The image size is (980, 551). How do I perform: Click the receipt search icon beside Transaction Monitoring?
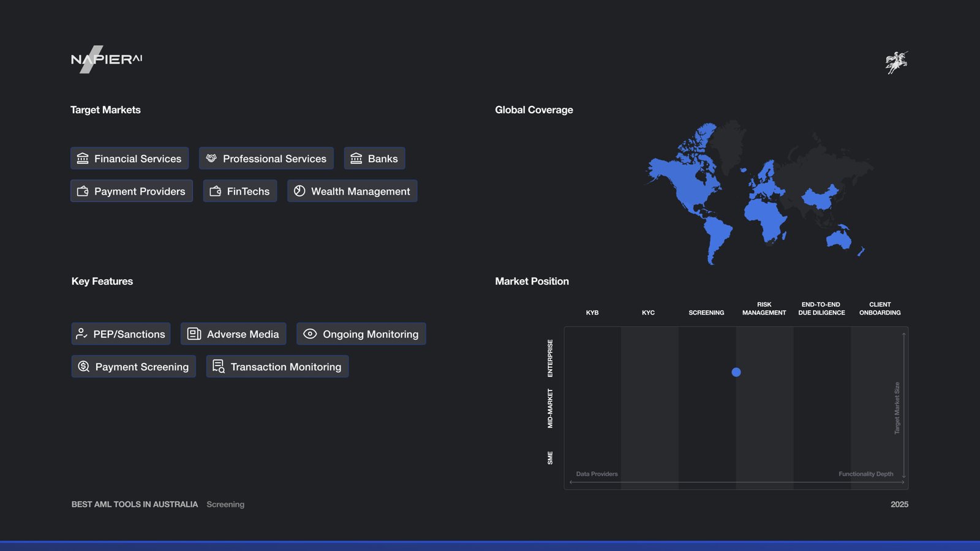click(219, 366)
